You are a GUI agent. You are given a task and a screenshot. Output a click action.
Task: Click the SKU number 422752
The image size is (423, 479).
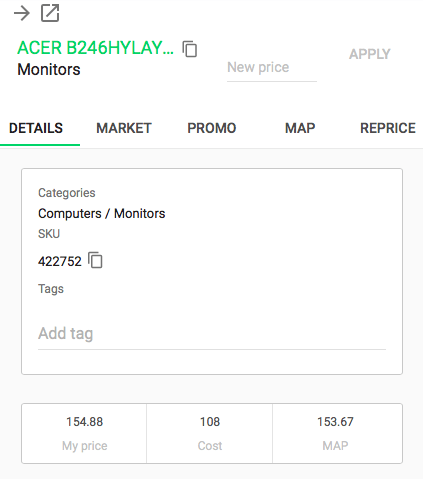60,261
